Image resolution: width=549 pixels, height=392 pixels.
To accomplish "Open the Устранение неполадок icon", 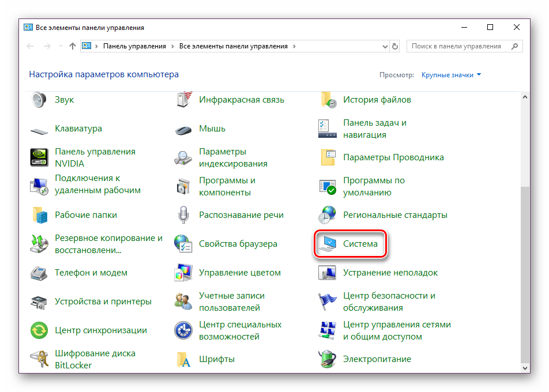I will pyautogui.click(x=327, y=273).
